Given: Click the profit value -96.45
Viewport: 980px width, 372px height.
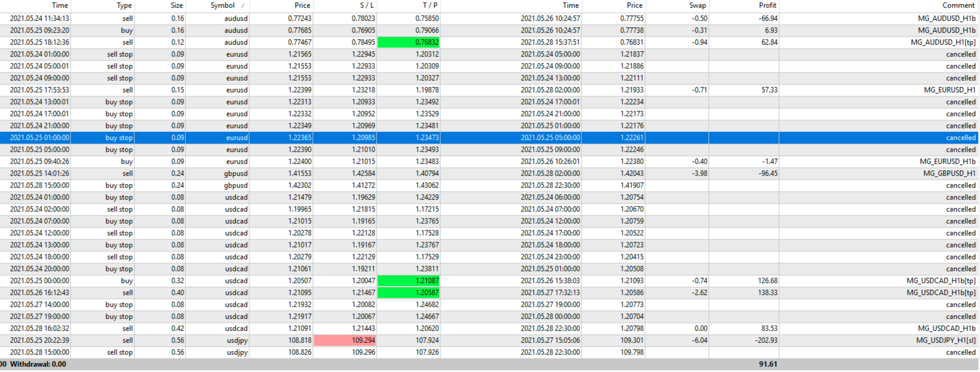Looking at the screenshot, I should 768,174.
